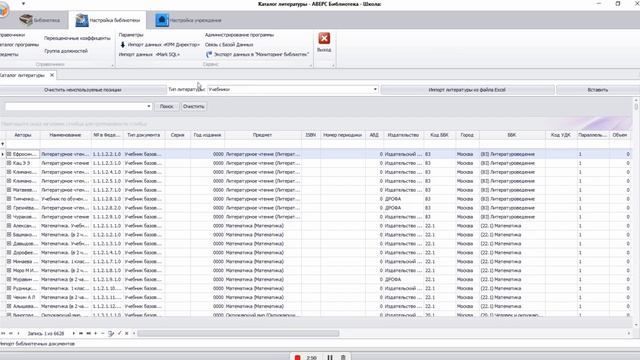This screenshot has height=360, width=640.
Task: Click the Поиск search button
Action: coord(167,106)
